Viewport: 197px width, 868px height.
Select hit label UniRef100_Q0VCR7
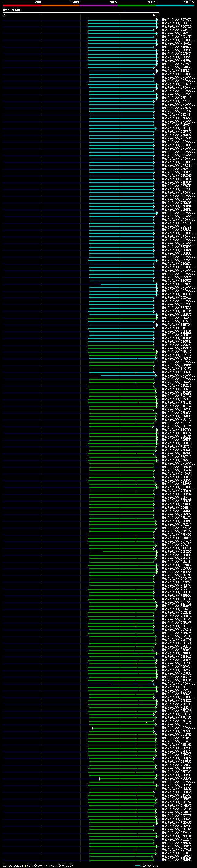click(x=177, y=108)
